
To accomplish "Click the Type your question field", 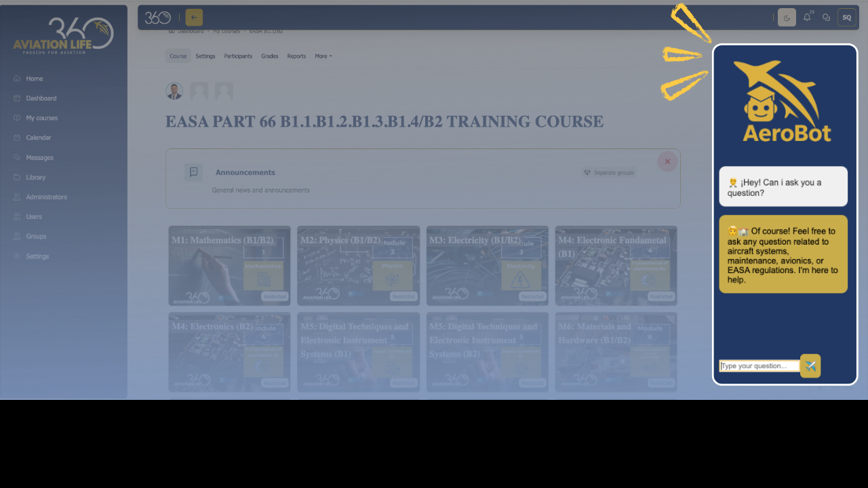I will coord(759,365).
